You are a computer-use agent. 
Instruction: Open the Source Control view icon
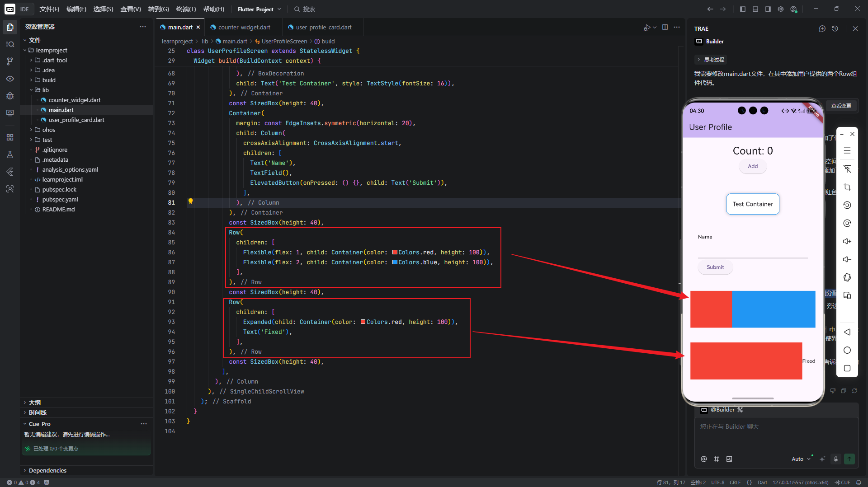10,61
